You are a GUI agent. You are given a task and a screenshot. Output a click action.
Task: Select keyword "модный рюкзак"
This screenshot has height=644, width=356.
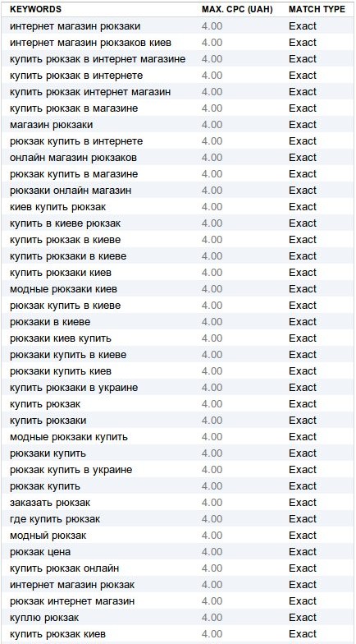(48, 536)
